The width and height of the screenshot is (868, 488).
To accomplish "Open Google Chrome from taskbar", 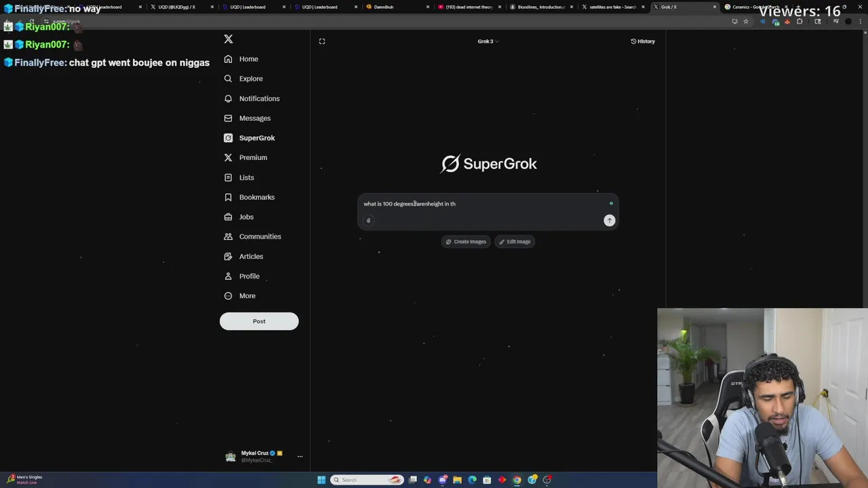I will [x=517, y=480].
